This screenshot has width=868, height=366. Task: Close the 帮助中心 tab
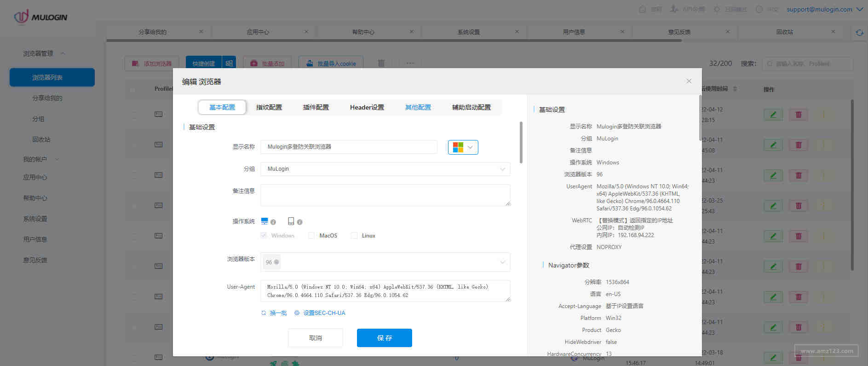point(412,32)
